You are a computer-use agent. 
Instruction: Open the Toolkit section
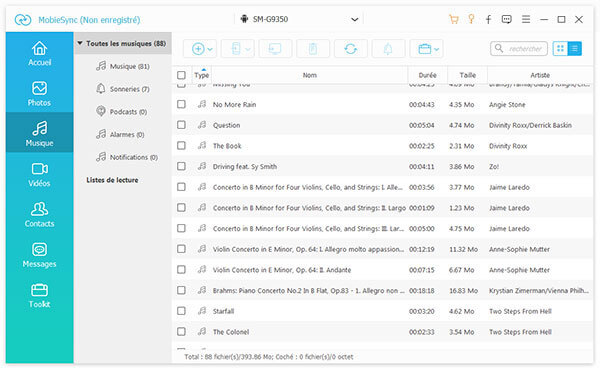coord(39,295)
